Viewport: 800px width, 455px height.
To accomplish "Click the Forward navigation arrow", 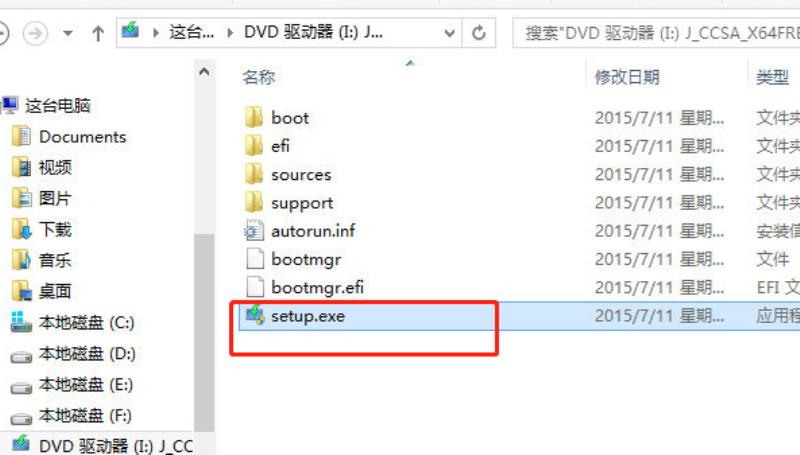I will (x=35, y=34).
